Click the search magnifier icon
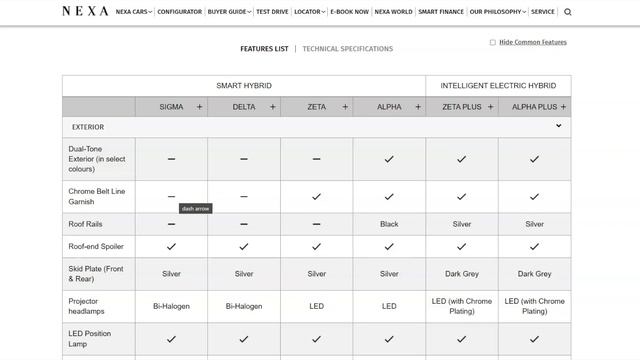 pyautogui.click(x=567, y=12)
